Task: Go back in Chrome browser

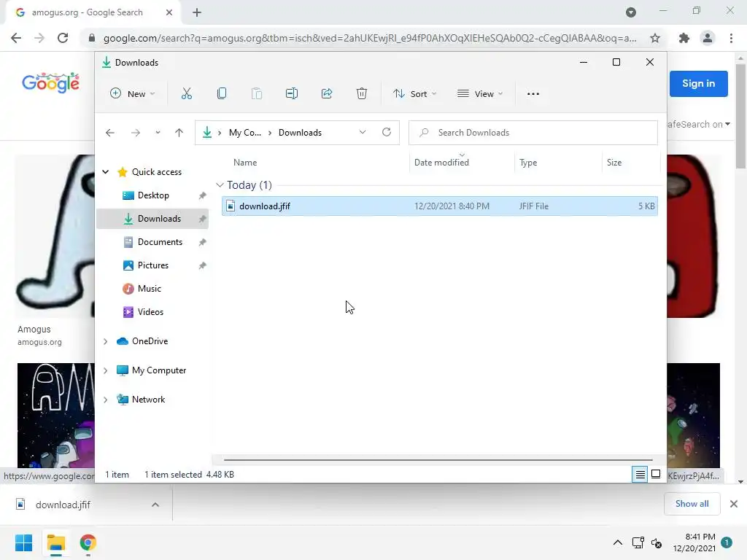Action: point(16,38)
